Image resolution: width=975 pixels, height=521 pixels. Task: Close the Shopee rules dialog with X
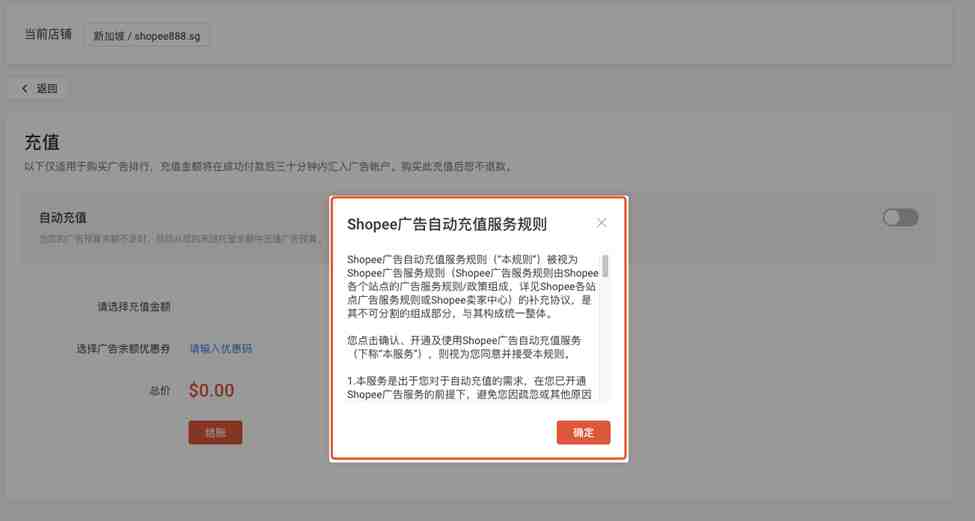601,223
